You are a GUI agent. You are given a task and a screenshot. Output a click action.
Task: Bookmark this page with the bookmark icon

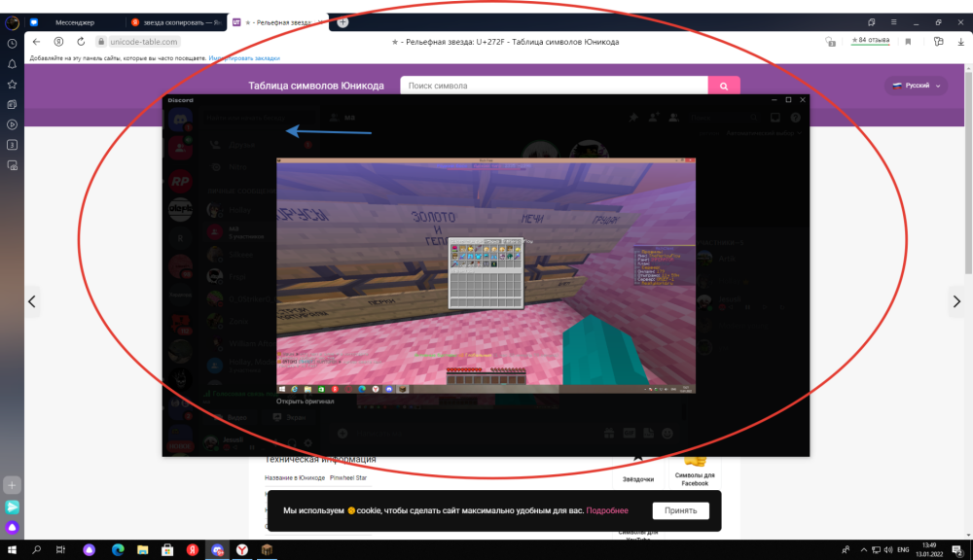908,42
